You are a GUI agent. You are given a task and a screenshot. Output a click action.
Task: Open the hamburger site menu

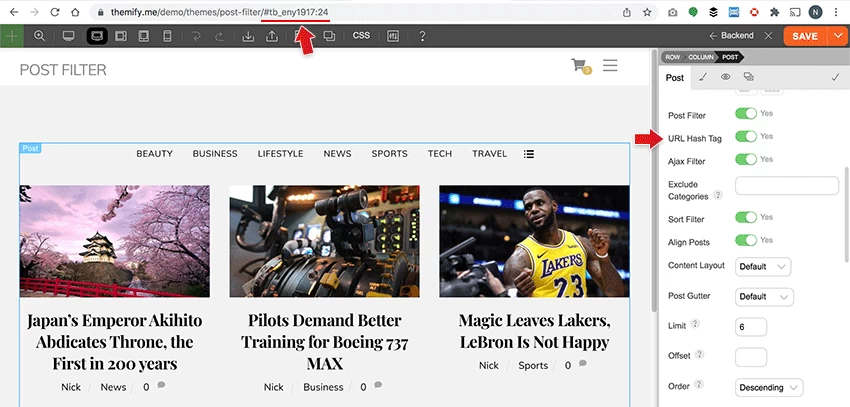tap(610, 66)
